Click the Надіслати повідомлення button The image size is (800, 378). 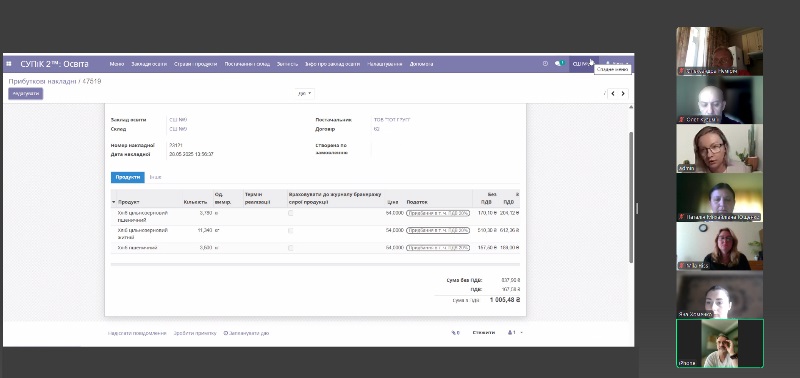coord(137,333)
